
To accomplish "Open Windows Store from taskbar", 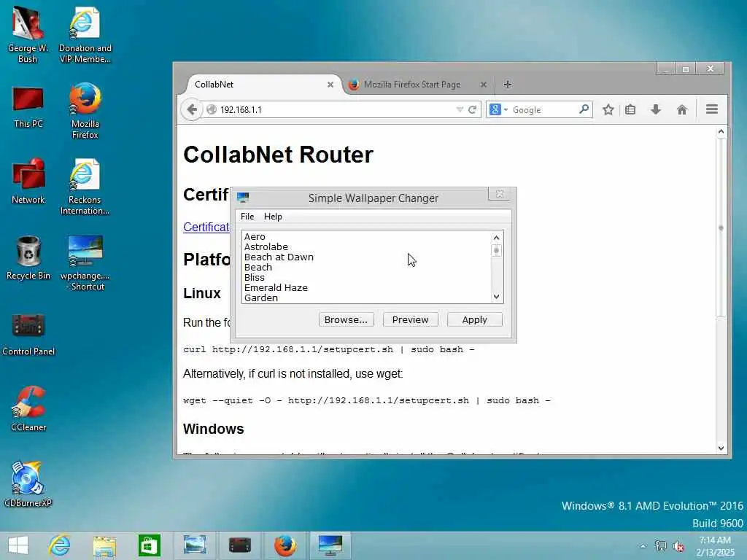I will pyautogui.click(x=150, y=545).
